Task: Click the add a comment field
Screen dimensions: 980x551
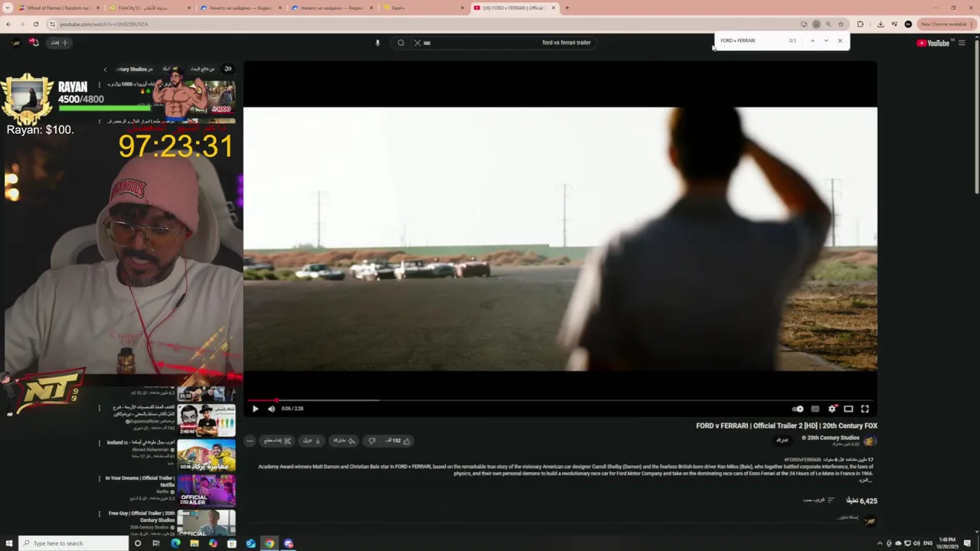Action: 846,517
